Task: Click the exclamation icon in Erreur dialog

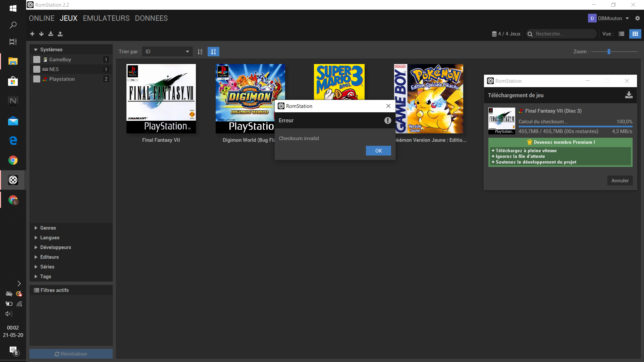Action: (388, 120)
